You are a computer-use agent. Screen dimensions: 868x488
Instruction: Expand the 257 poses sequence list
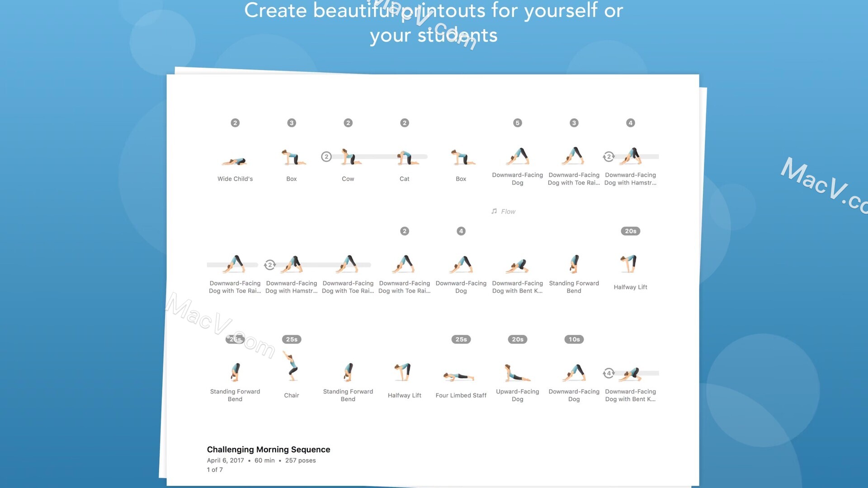point(301,460)
